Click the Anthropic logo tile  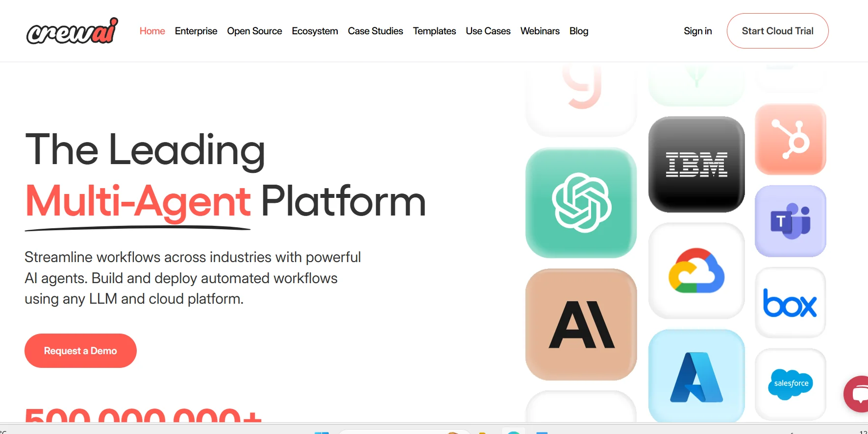click(581, 324)
